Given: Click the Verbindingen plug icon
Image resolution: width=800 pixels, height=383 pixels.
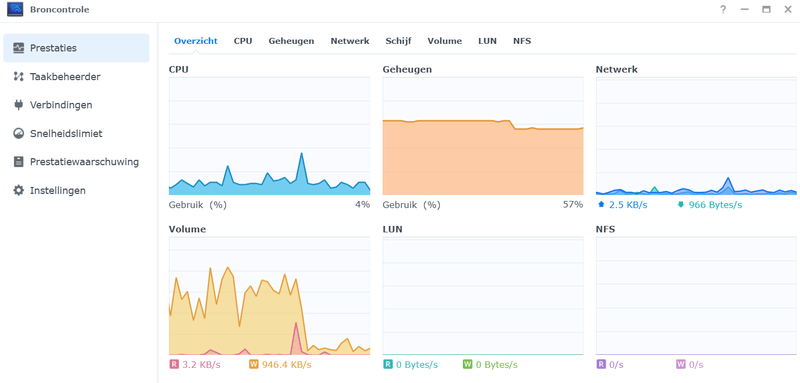Looking at the screenshot, I should pyautogui.click(x=19, y=105).
